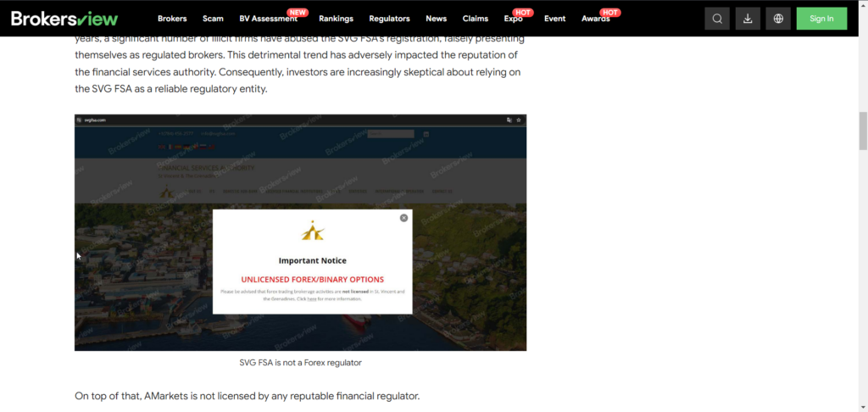The height and width of the screenshot is (412, 868).
Task: Open the Regulators menu item
Action: point(390,19)
